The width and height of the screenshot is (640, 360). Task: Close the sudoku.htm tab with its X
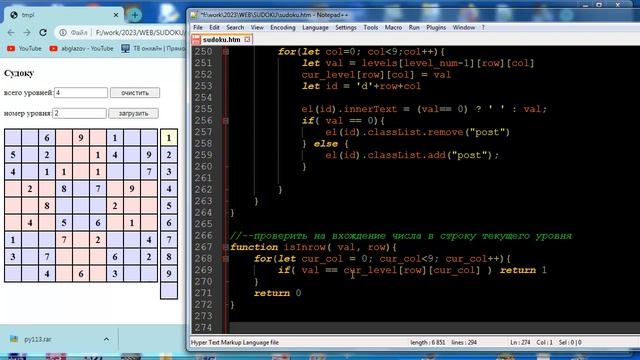(247, 40)
